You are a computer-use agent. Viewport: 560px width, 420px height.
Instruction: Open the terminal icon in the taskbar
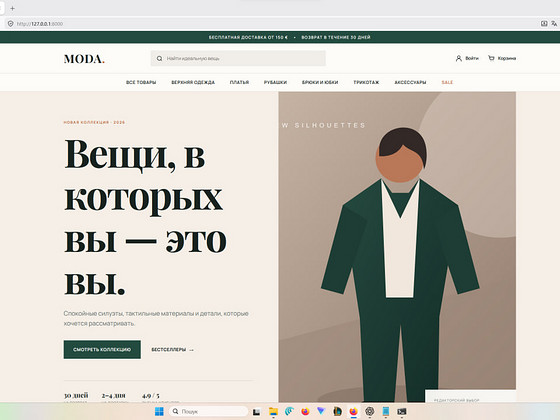[x=402, y=411]
